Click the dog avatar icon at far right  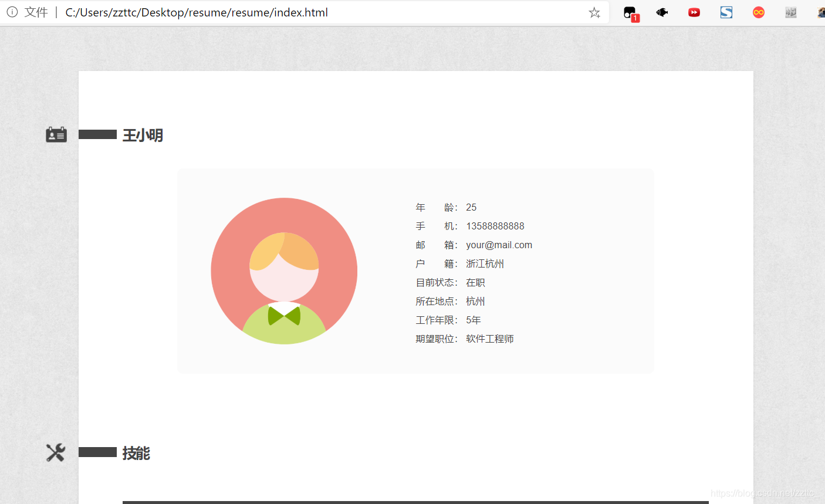pyautogui.click(x=821, y=12)
